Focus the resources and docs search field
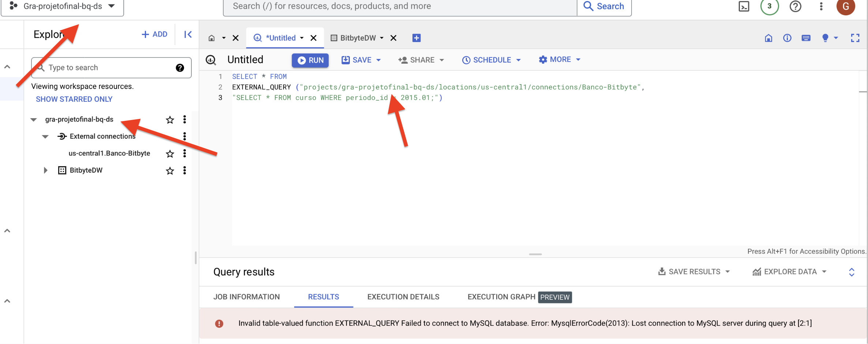The height and width of the screenshot is (344, 868). 400,6
